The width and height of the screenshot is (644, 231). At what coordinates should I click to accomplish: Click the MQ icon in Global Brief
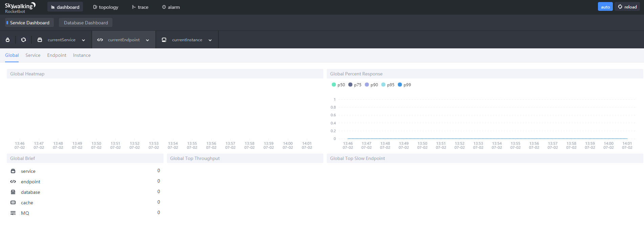click(x=13, y=213)
